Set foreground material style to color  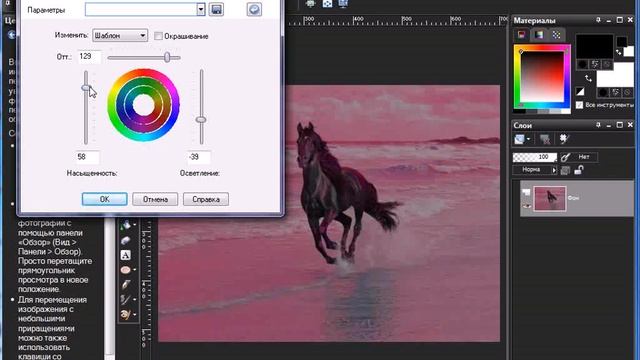[x=582, y=64]
